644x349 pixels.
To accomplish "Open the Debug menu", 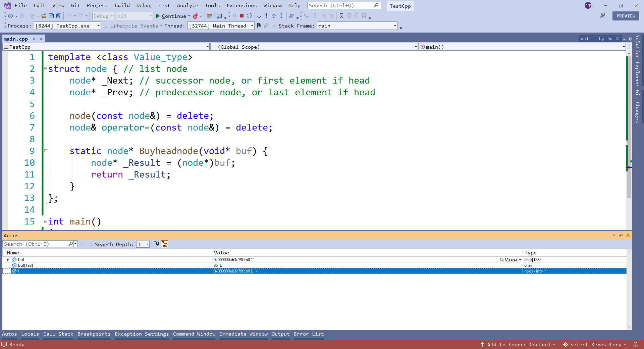I will click(144, 5).
